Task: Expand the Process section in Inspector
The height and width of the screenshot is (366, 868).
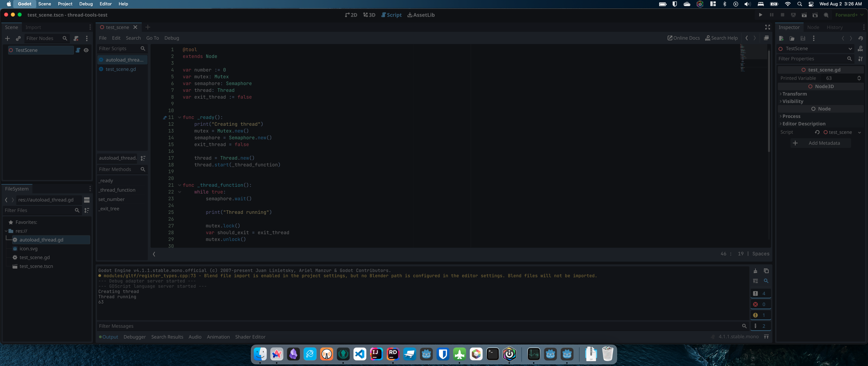Action: tap(791, 116)
